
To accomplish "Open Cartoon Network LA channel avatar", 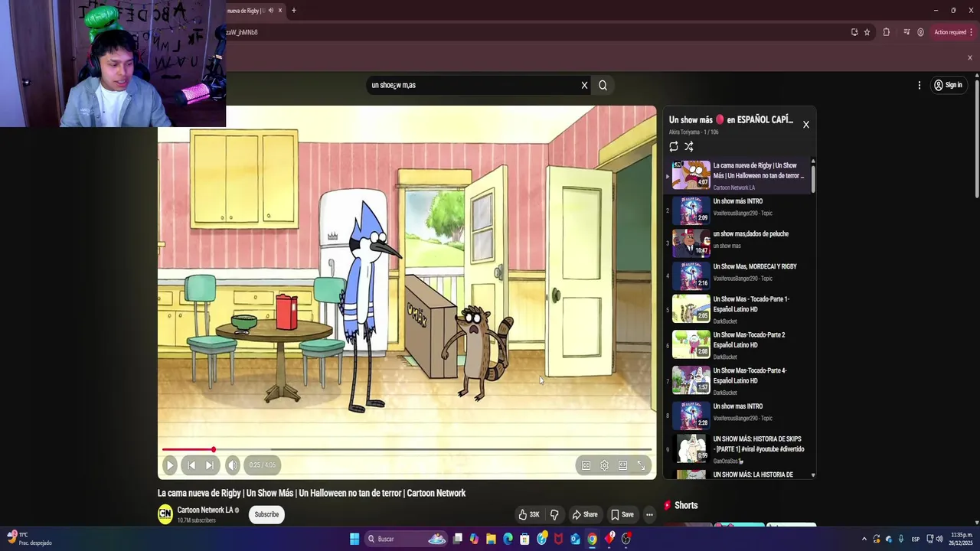I will [165, 514].
